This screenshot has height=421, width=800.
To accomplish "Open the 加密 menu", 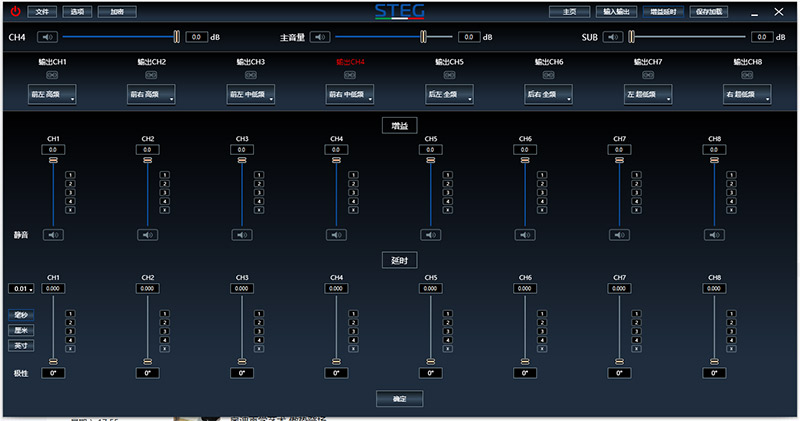I will 117,12.
